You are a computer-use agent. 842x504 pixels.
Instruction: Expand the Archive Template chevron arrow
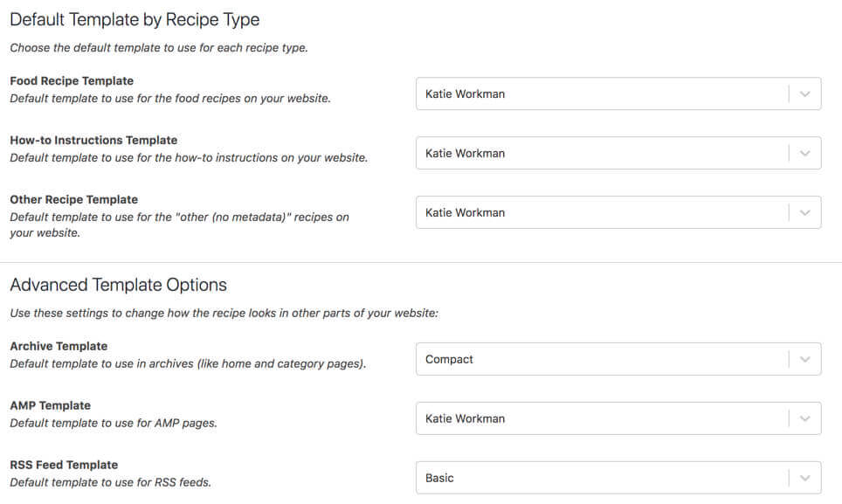pos(804,359)
